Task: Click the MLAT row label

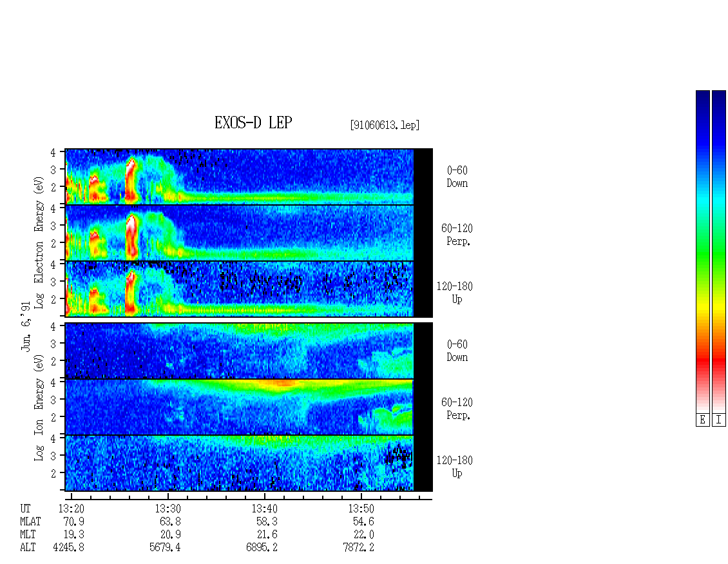Action: (x=31, y=521)
